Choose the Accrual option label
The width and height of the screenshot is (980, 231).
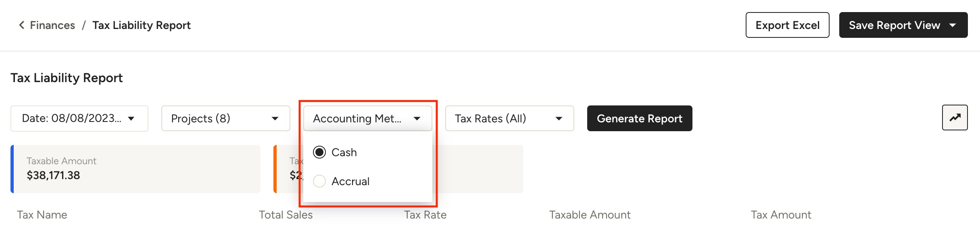(x=350, y=181)
